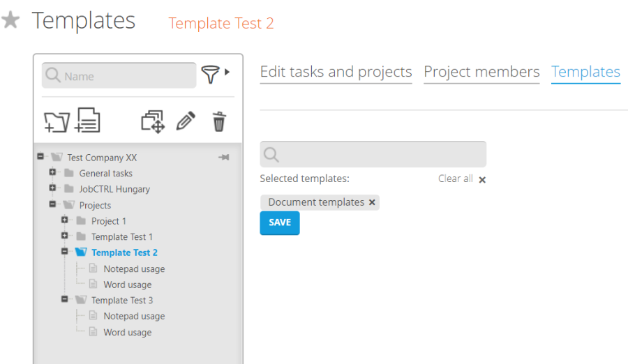Remove the Document templates tag

[372, 202]
